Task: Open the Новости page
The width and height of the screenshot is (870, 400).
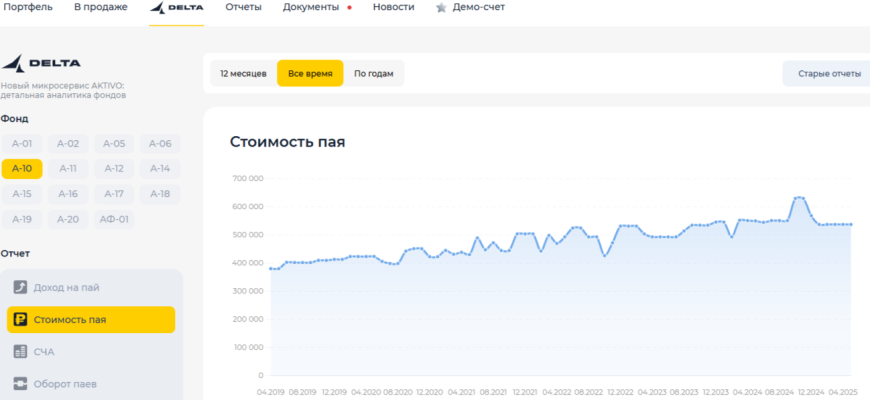Action: (x=394, y=8)
